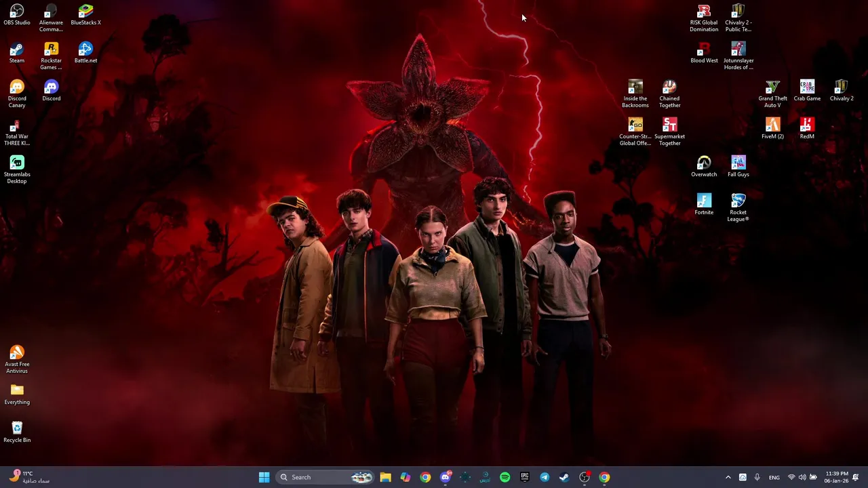Open File Explorer from the taskbar
Viewport: 868px width, 488px height.
tap(385, 477)
